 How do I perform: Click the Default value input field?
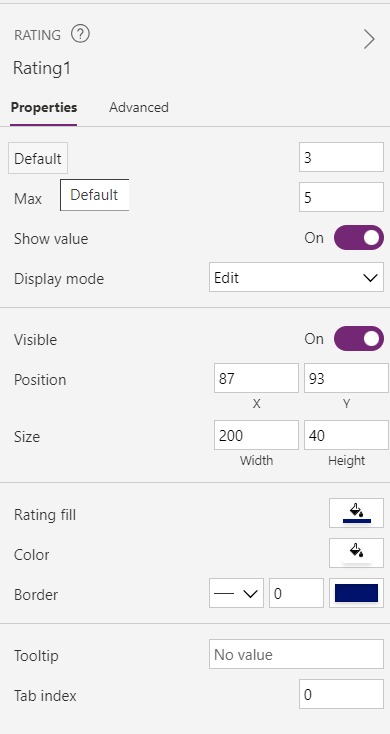[341, 157]
